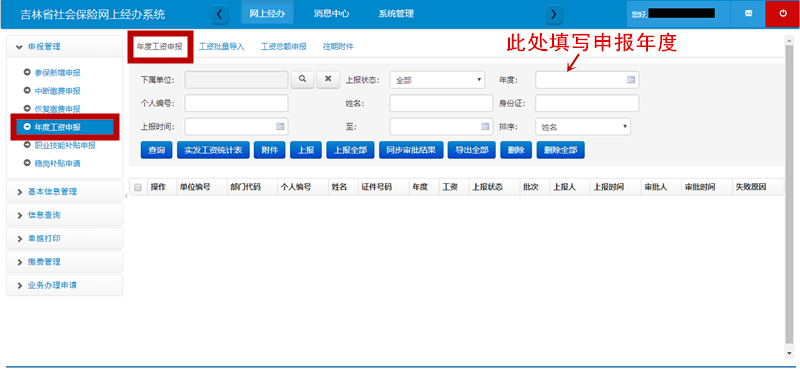The image size is (800, 369).
Task: Click the 吉林省社会保险网上经办系统 title
Action: (x=93, y=14)
